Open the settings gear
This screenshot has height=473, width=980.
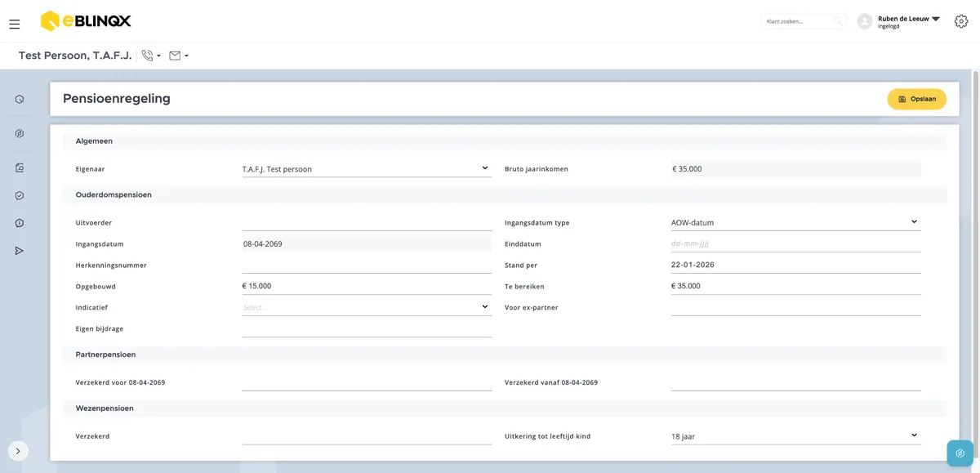pyautogui.click(x=961, y=21)
